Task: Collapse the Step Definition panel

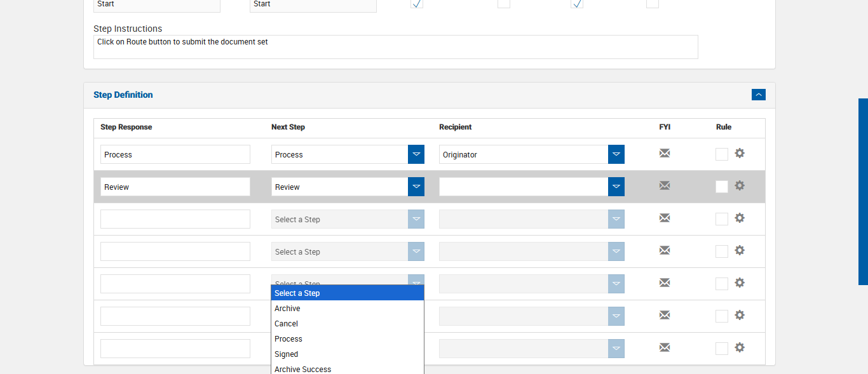Action: tap(759, 95)
